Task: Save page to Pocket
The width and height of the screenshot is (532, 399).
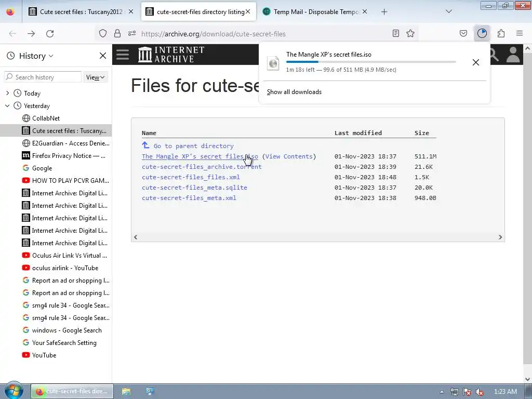Action: [x=463, y=34]
